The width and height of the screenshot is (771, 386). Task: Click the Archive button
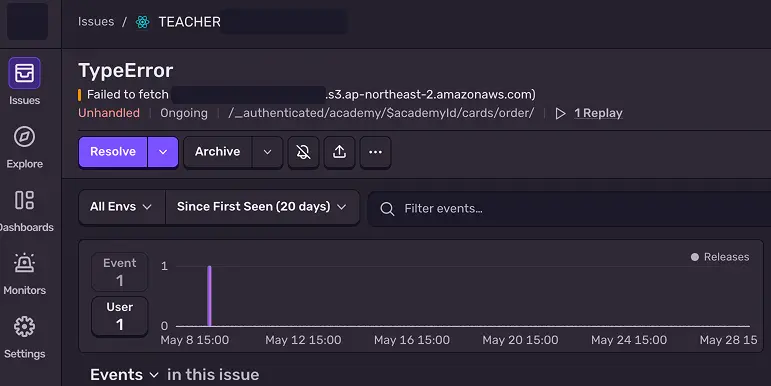tap(217, 152)
